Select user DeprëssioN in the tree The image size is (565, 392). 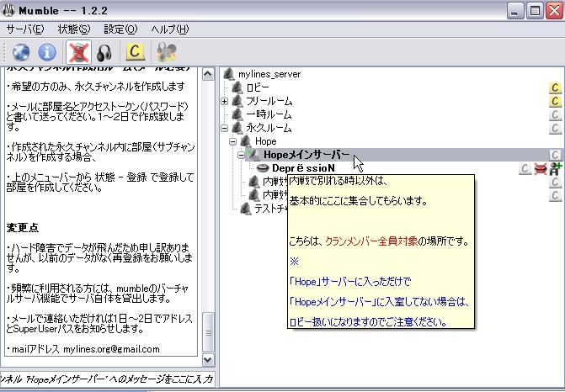(303, 168)
